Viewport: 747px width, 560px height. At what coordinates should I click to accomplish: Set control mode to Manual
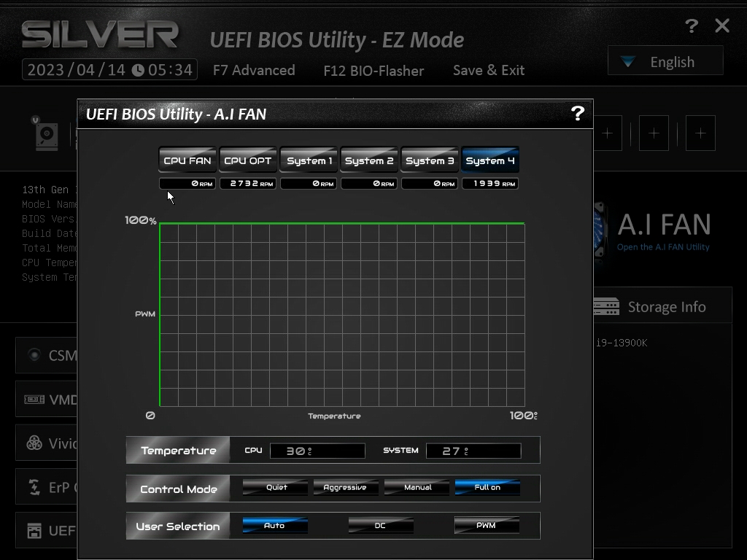[x=417, y=487]
